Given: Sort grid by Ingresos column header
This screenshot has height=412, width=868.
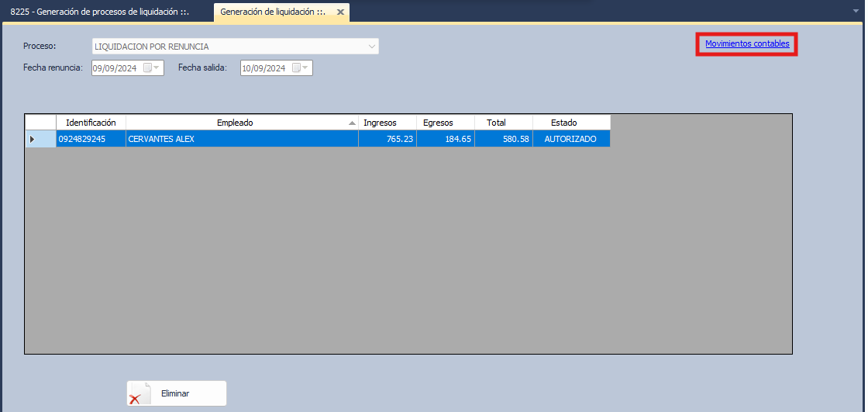Looking at the screenshot, I should coord(380,123).
